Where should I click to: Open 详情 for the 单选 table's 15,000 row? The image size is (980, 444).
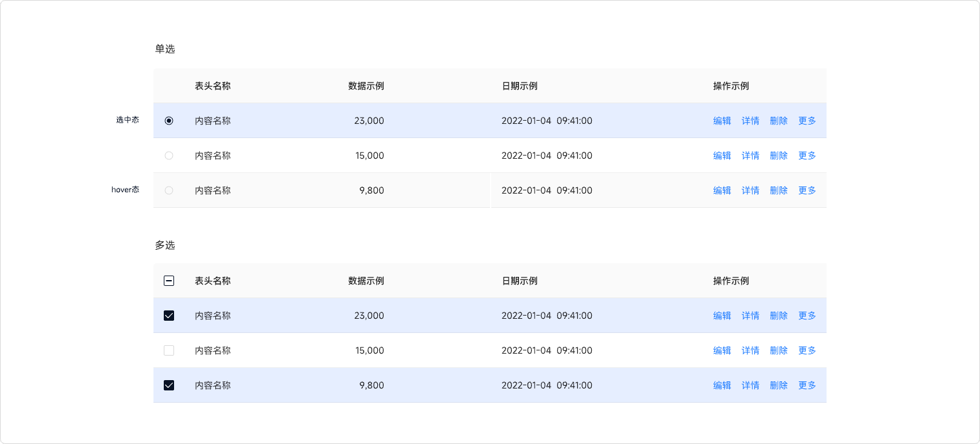[x=750, y=156]
